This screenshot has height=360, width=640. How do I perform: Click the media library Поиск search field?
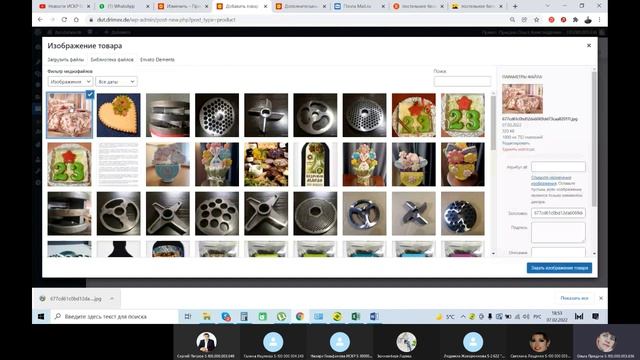[462, 81]
